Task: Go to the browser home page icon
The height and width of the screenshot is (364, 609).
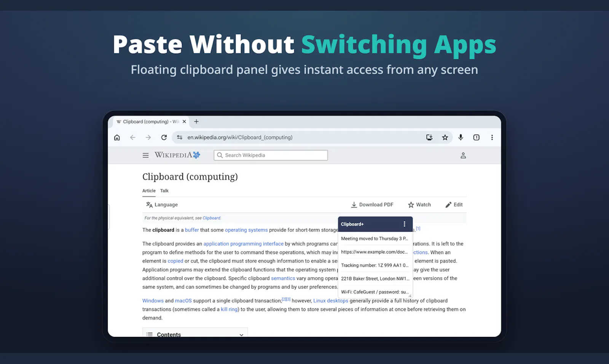Action: click(117, 137)
